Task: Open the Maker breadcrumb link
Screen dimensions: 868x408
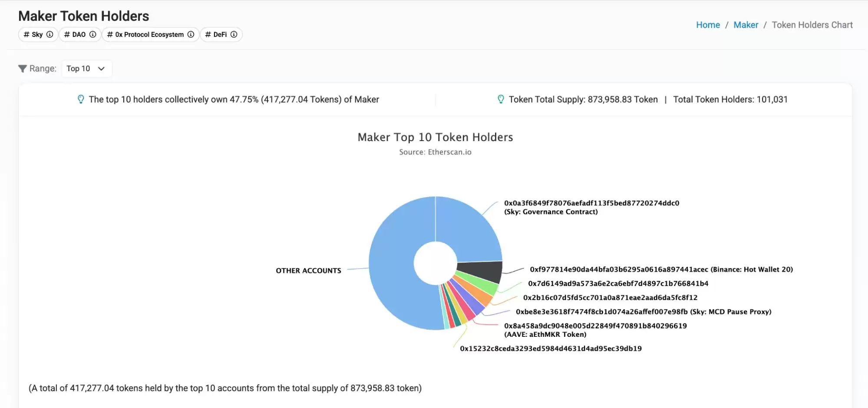Action: point(746,25)
